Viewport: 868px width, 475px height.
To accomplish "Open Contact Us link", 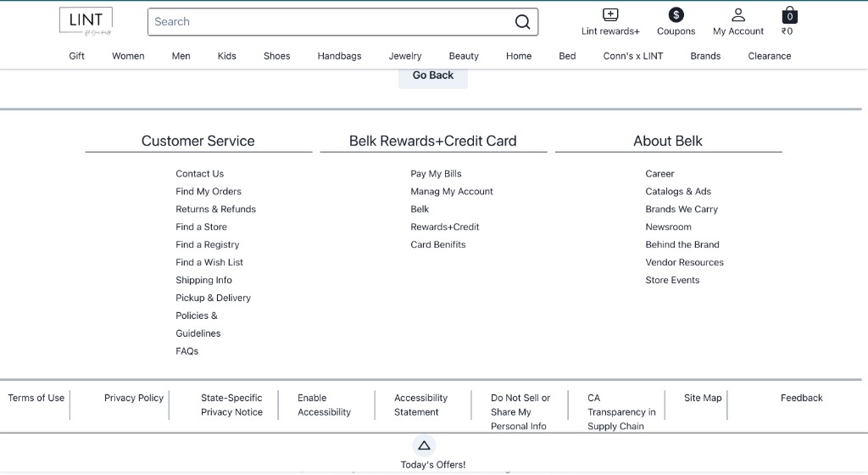I will coord(200,174).
